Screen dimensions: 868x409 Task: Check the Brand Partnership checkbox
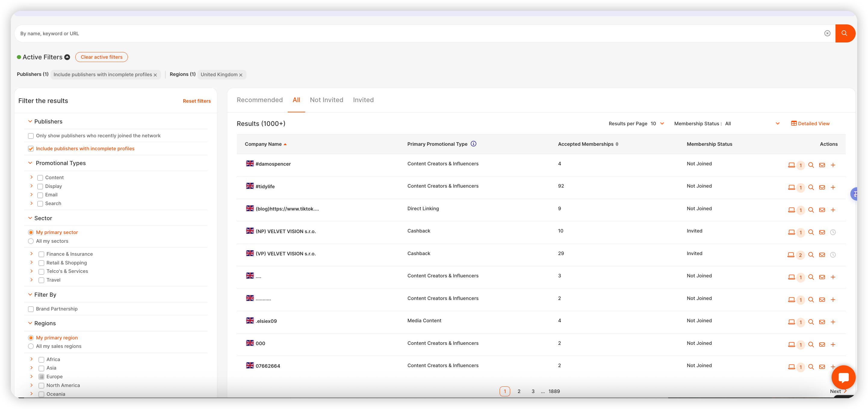(x=31, y=309)
